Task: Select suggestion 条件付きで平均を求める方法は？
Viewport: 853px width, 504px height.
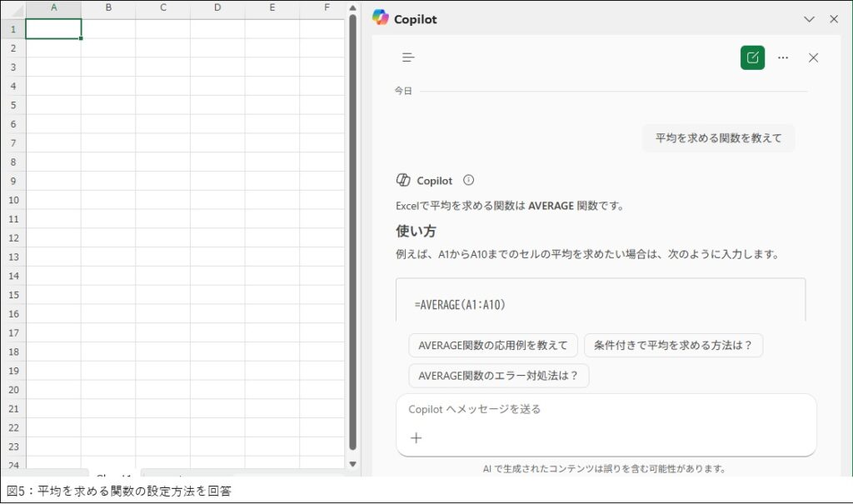Action: click(673, 346)
